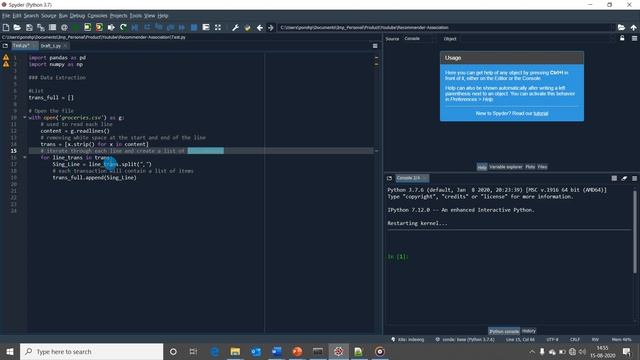
Task: Browse editor tabs with the tab list icon
Action: 5,46
